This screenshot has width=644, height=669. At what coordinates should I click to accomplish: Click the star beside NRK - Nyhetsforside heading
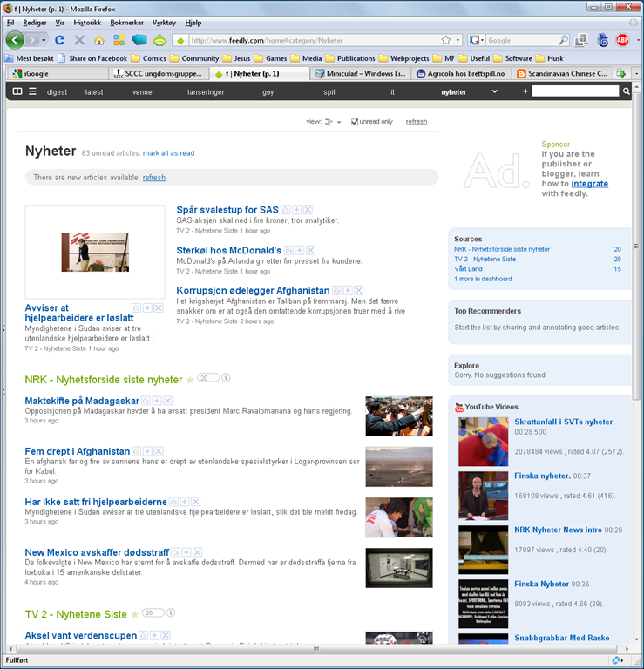190,380
